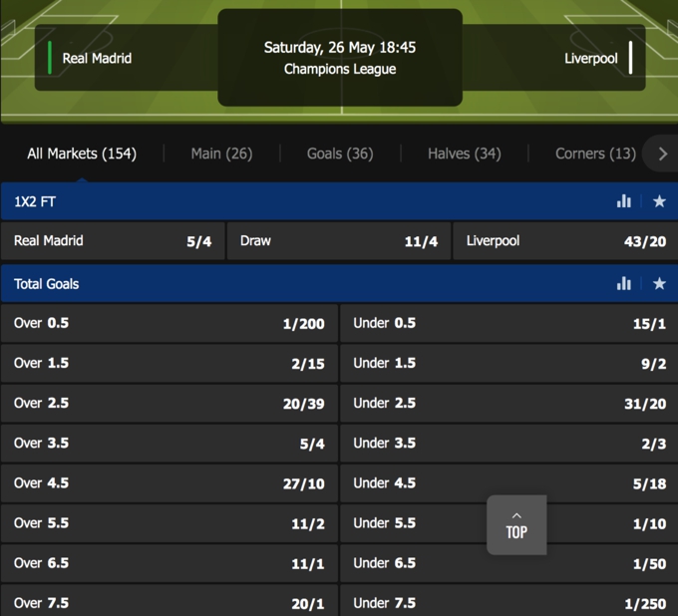Click Liverpool team name in match banner
The height and width of the screenshot is (616, 678).
(590, 58)
